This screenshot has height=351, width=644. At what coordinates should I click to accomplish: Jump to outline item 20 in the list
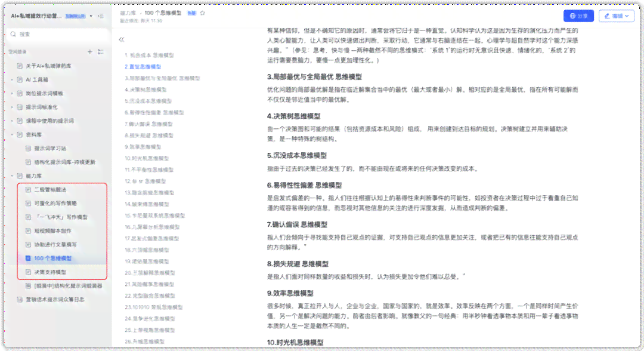150,273
